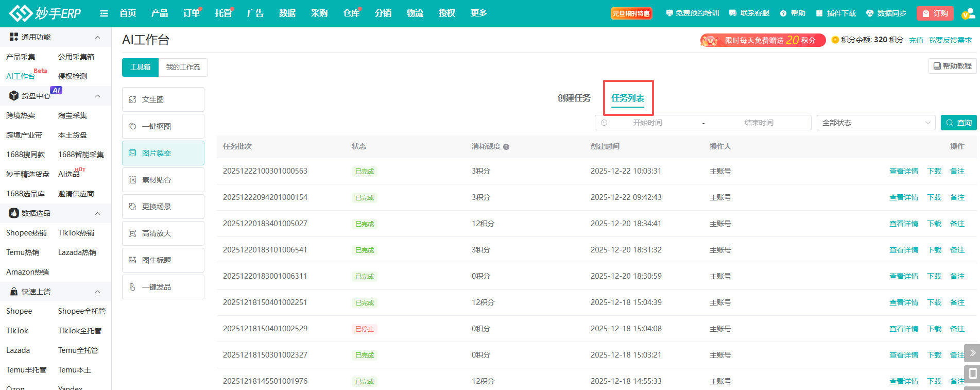The width and height of the screenshot is (980, 390).
Task: Choose the 更换场景 tool
Action: 163,207
